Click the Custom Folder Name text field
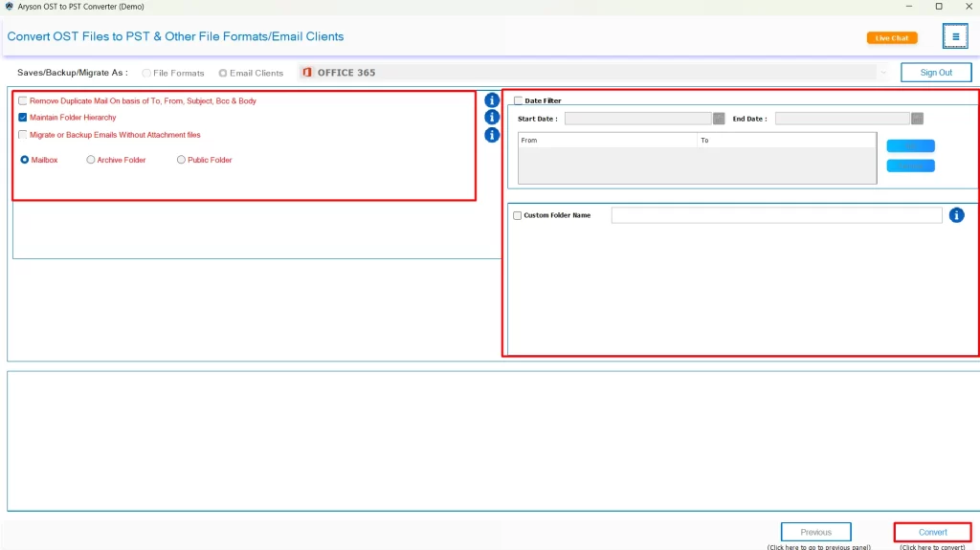Screen dimensions: 980x550 pos(776,215)
